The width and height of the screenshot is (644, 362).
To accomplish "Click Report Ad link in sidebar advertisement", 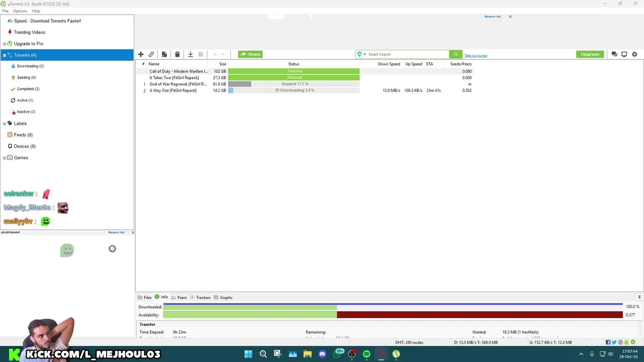I will (x=116, y=232).
